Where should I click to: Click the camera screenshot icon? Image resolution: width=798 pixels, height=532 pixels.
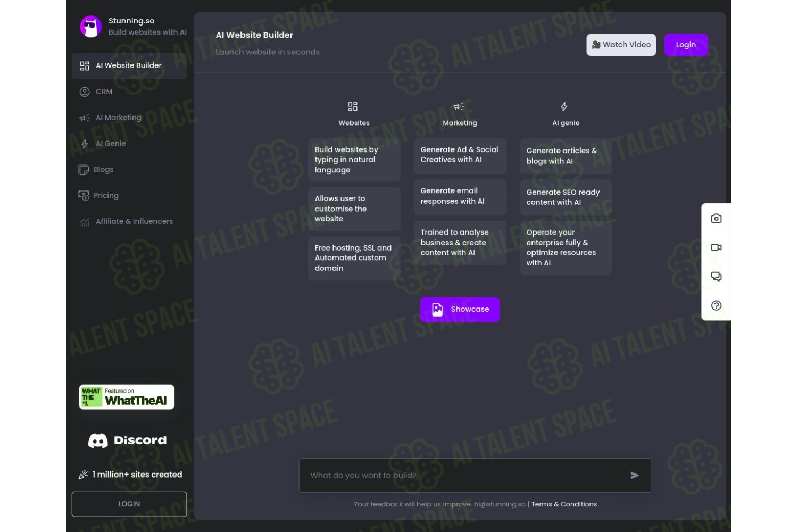[x=716, y=218]
